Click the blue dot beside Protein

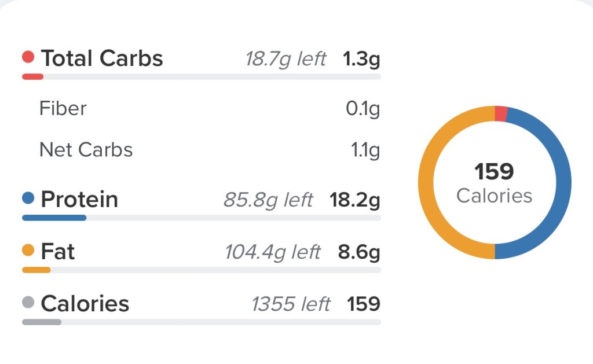pos(28,198)
